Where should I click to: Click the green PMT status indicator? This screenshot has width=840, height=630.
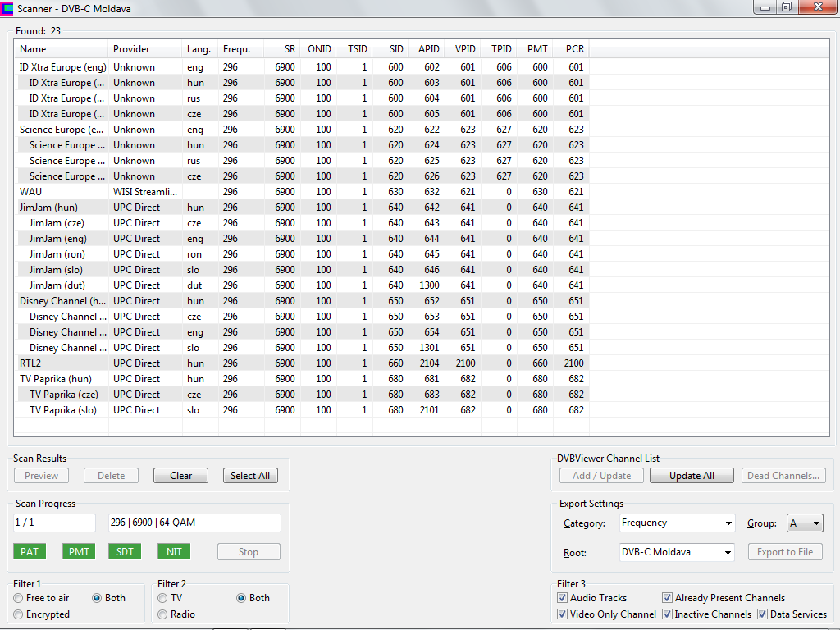point(79,552)
